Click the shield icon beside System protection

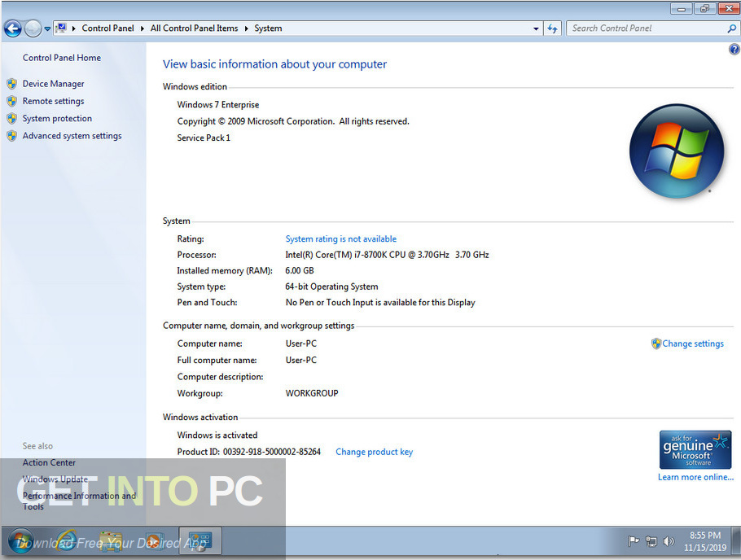coord(12,119)
